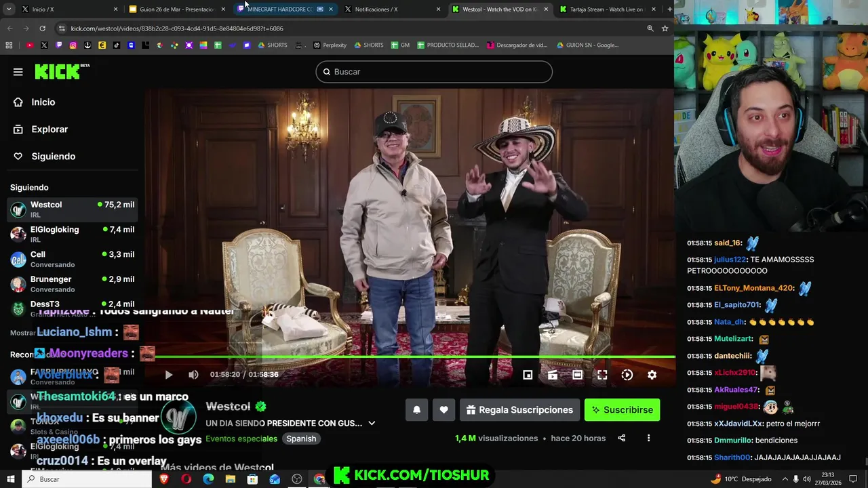Open Westcol channel name link

(228, 406)
